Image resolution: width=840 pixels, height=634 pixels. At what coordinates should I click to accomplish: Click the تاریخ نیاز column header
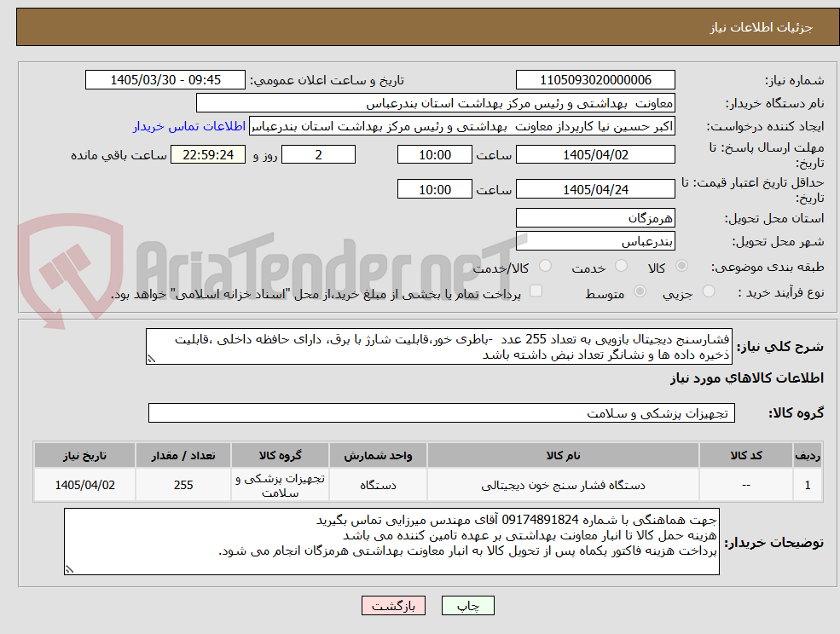tap(84, 455)
